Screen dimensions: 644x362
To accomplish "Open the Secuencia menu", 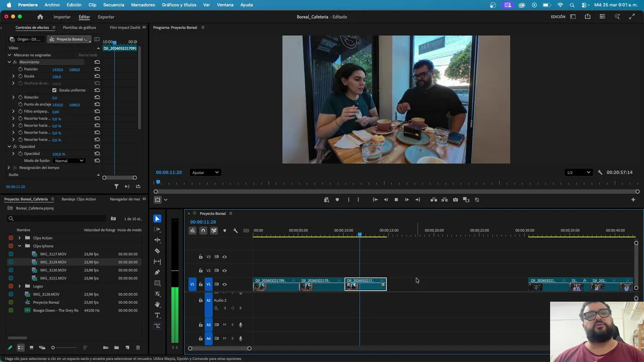I will [x=114, y=5].
